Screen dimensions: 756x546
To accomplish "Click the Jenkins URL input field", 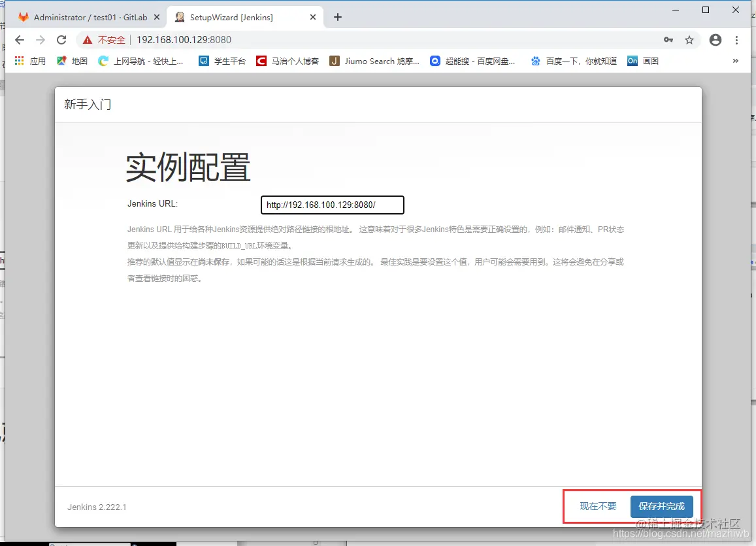I will click(332, 205).
